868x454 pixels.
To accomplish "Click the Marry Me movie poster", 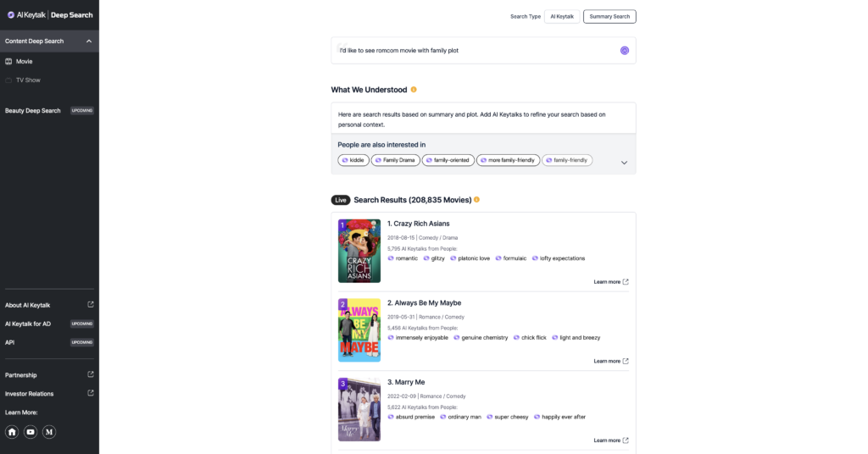I will tap(359, 409).
